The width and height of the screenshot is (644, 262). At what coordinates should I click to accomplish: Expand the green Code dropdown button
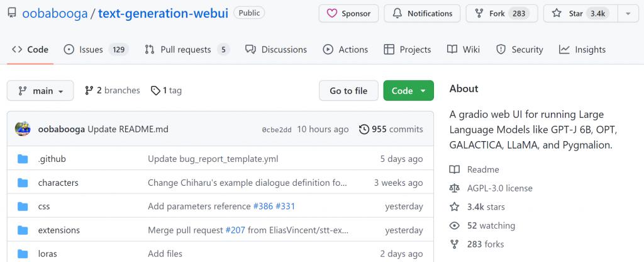coord(408,91)
